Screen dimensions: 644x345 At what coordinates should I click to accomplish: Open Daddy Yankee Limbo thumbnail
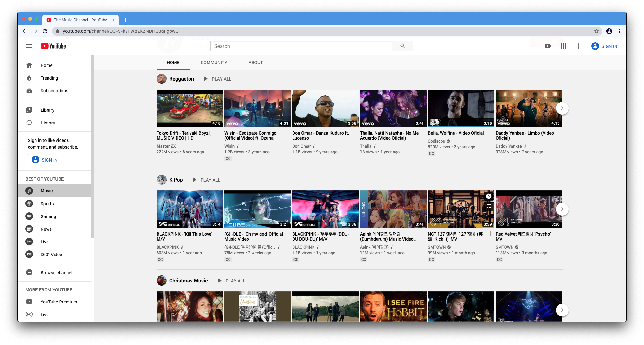529,108
